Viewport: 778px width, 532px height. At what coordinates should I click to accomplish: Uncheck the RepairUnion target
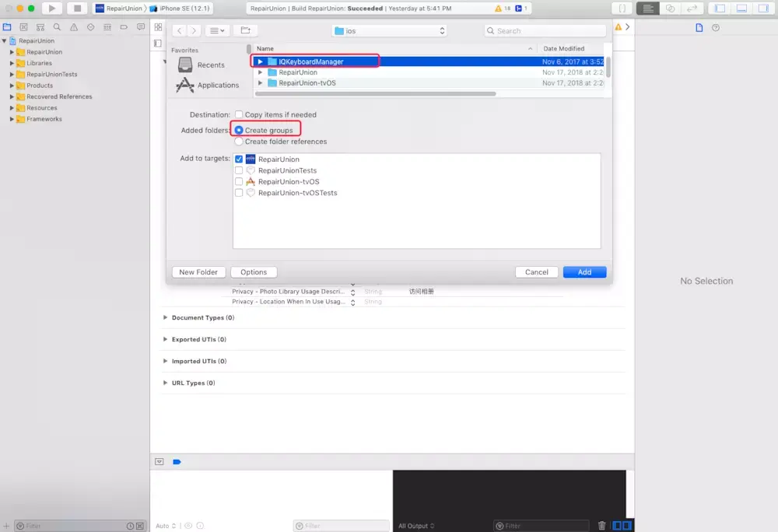(x=239, y=159)
